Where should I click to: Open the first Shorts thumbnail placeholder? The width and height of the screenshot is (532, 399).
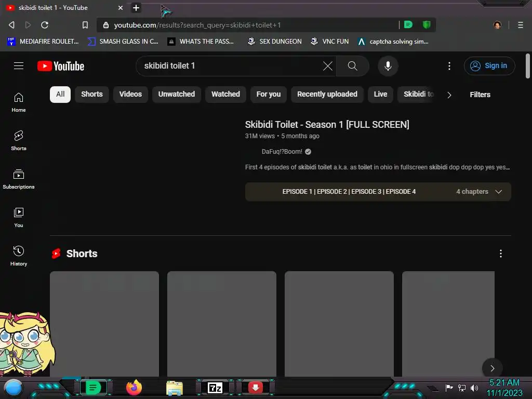104,324
